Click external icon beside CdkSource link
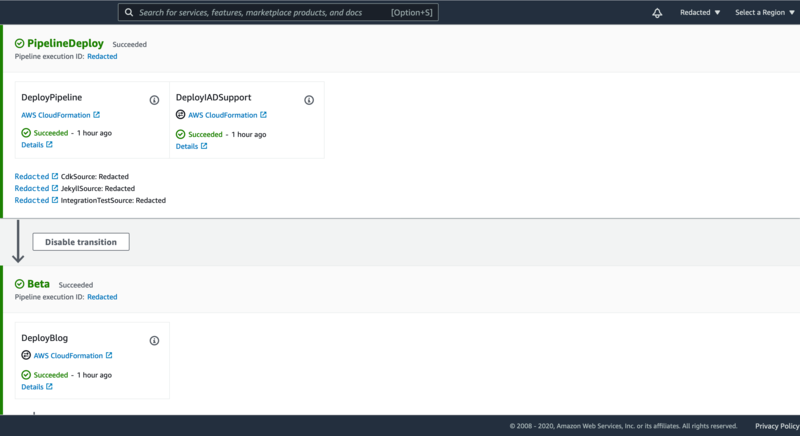Screen dimensions: 800x436 55,176
